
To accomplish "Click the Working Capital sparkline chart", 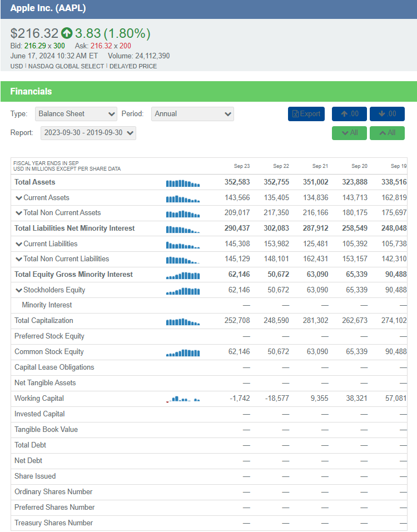I will click(x=183, y=399).
